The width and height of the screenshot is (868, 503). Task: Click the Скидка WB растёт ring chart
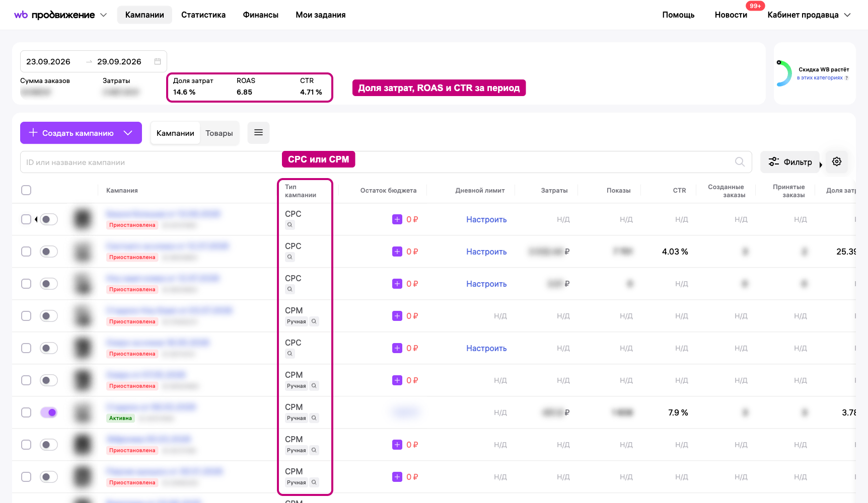coord(784,73)
